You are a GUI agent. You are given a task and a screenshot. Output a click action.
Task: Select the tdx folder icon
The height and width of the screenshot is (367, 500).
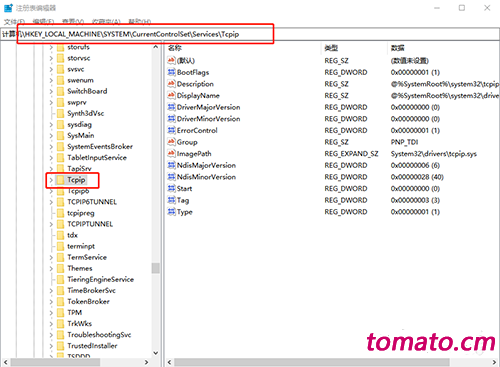tap(60, 235)
